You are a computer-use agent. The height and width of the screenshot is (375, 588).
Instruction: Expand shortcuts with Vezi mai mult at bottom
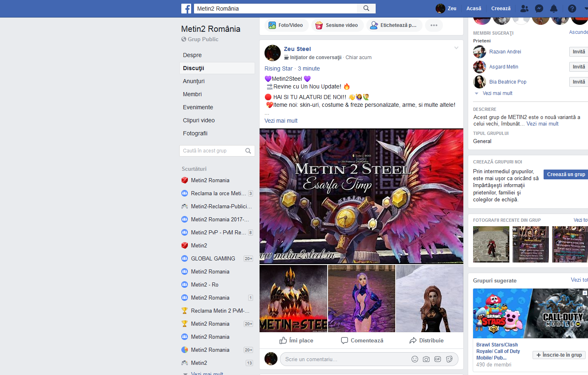[207, 373]
